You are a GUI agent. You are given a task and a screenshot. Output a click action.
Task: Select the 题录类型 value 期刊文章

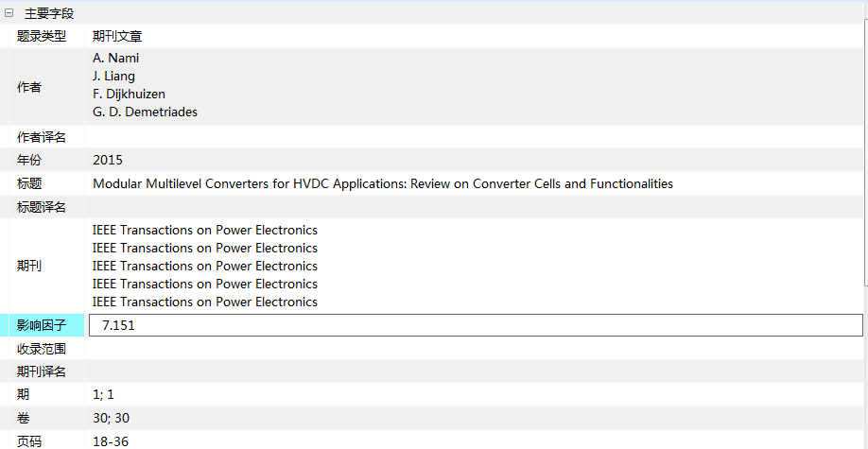pyautogui.click(x=117, y=37)
